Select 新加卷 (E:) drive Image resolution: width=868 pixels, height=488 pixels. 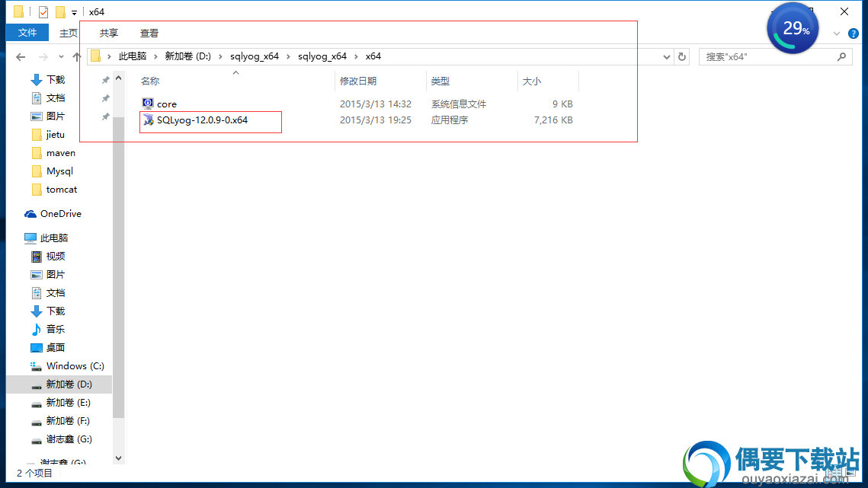coord(68,403)
